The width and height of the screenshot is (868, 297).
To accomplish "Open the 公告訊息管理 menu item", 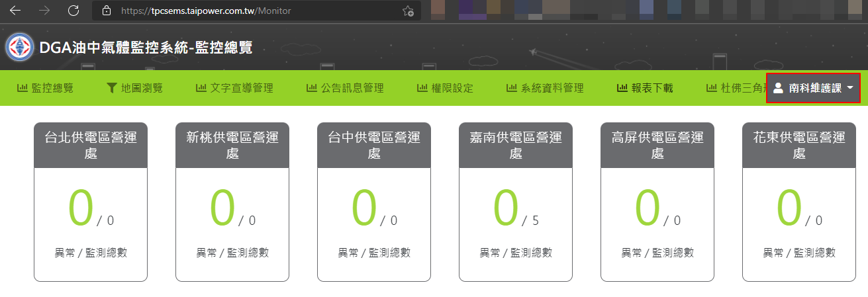I will point(345,88).
